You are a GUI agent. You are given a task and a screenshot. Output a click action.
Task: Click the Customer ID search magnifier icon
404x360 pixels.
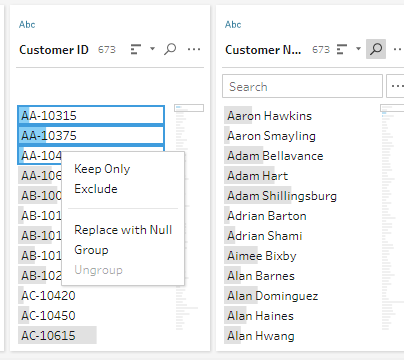pos(170,49)
